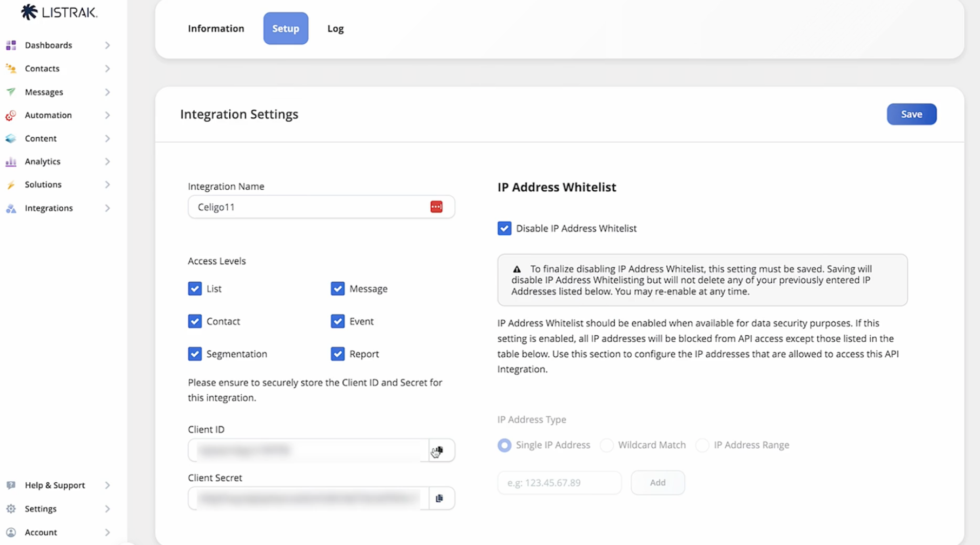
Task: Open the Help & Support icon
Action: tap(11, 486)
